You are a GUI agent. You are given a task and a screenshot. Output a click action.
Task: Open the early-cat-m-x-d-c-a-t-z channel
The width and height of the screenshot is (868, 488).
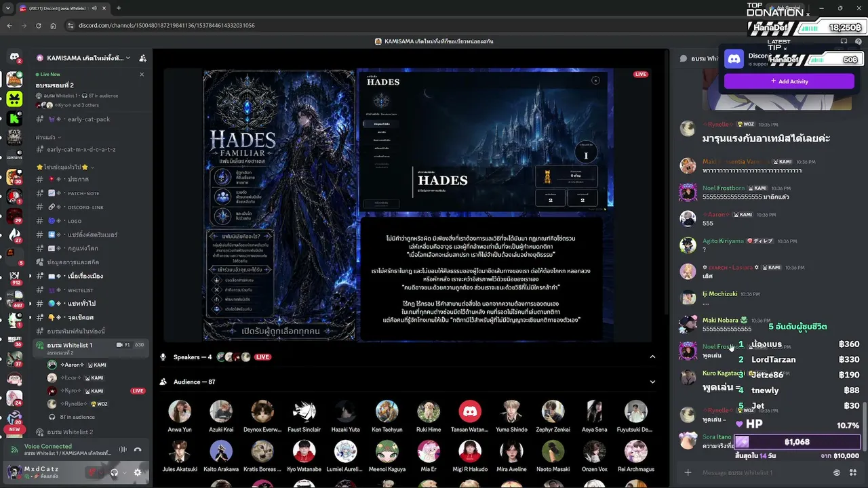coord(91,149)
